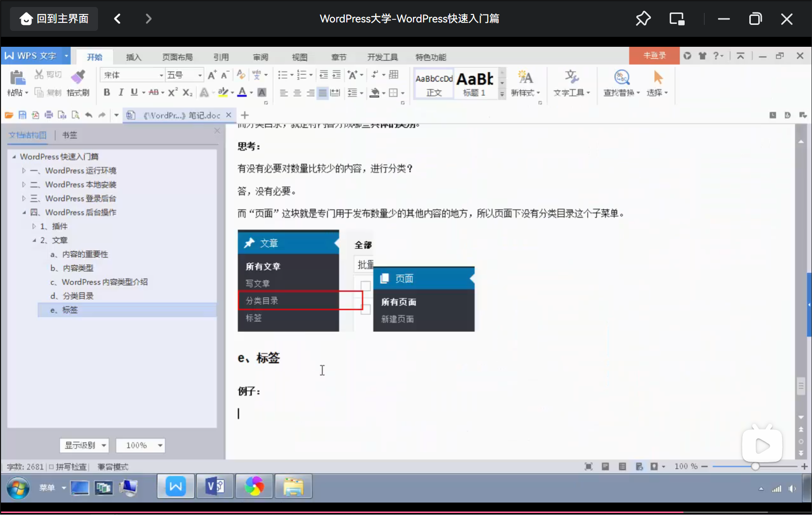This screenshot has width=812, height=515.
Task: Click the save icon in quick toolbar
Action: (x=22, y=115)
